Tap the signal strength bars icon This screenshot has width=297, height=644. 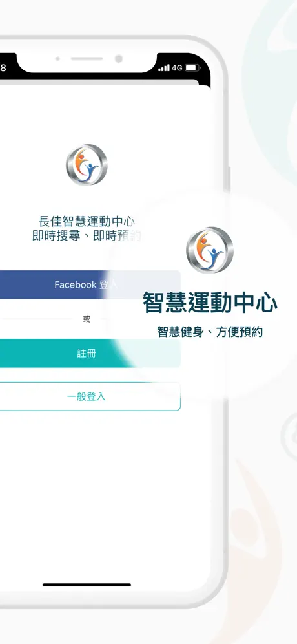click(x=164, y=68)
